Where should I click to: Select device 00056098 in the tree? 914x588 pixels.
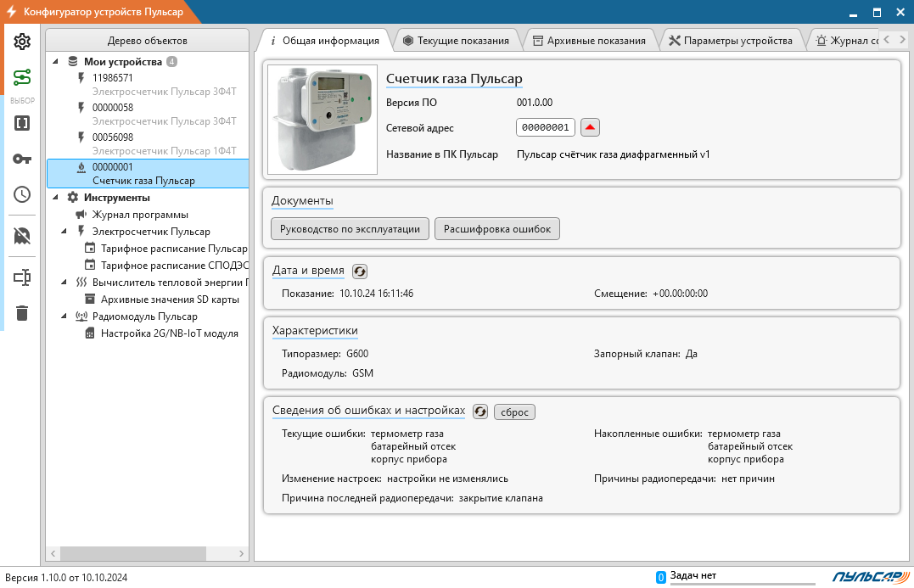(x=148, y=144)
